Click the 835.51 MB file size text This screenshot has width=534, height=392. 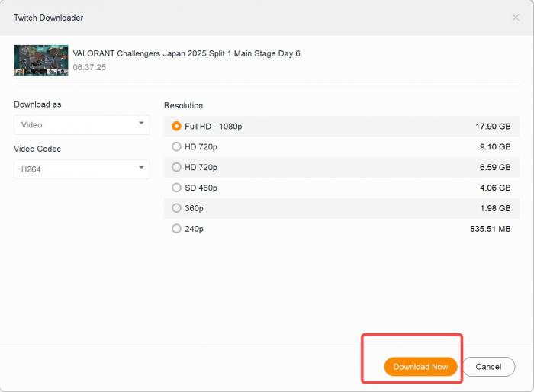pos(490,229)
